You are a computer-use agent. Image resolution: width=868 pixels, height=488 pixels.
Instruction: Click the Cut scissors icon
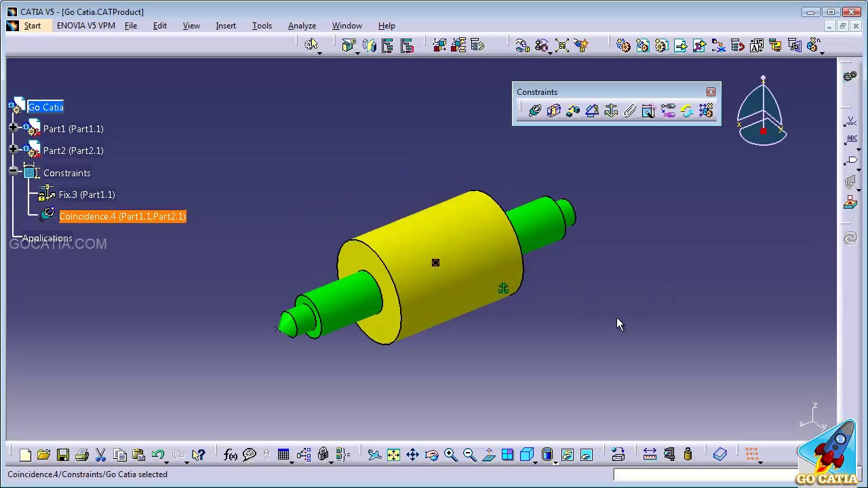101,455
